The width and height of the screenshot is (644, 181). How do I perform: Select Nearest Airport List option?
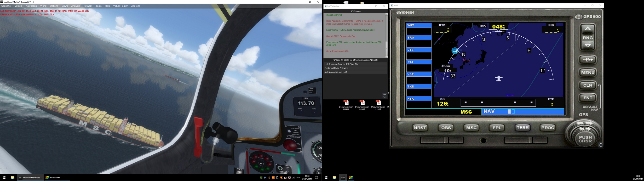(356, 72)
